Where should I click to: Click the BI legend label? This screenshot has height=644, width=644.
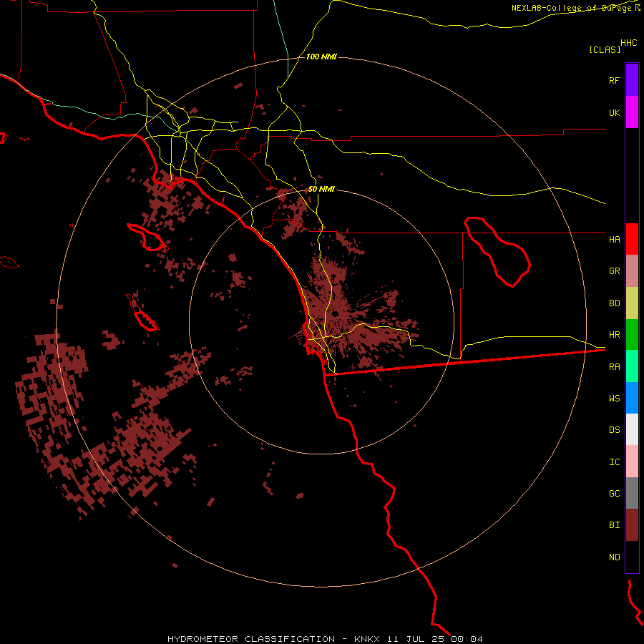tap(614, 525)
